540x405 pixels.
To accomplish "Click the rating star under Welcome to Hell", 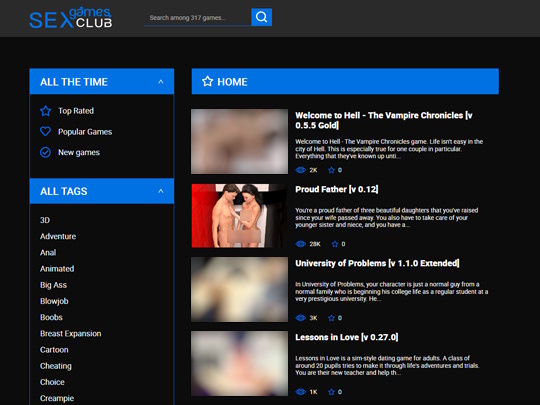I will point(331,170).
